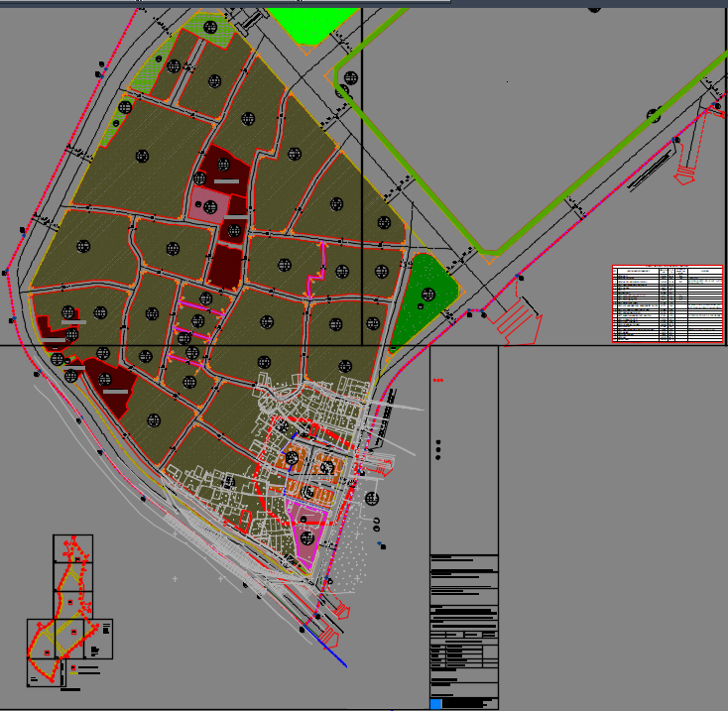Click the legend table on the right
The width and height of the screenshot is (728, 711).
pyautogui.click(x=667, y=304)
